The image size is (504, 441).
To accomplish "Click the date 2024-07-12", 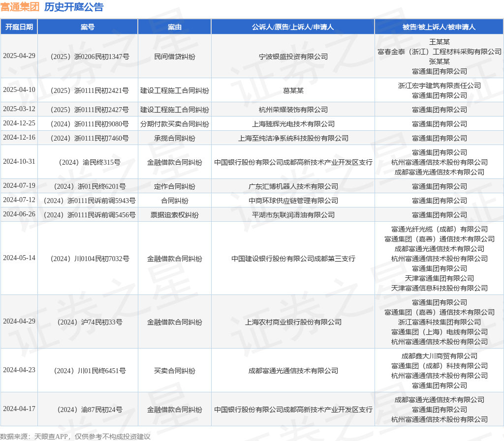I will [x=19, y=200].
